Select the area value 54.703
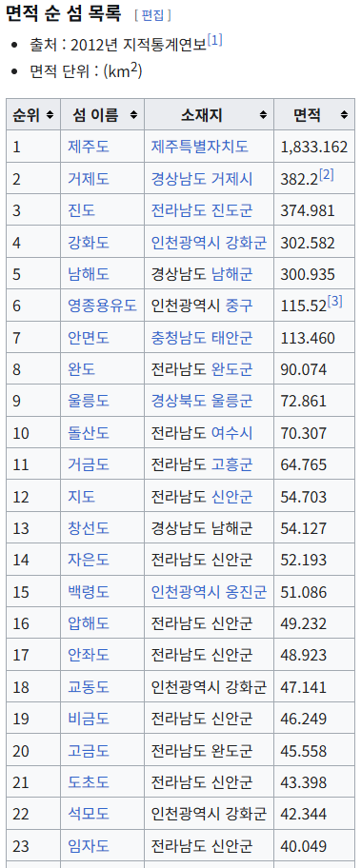The width and height of the screenshot is (361, 868). click(304, 497)
